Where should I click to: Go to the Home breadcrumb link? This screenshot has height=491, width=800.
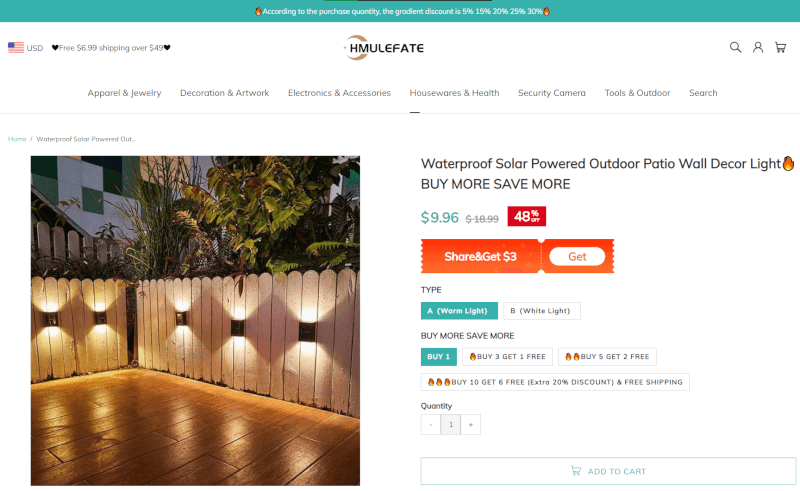(17, 139)
